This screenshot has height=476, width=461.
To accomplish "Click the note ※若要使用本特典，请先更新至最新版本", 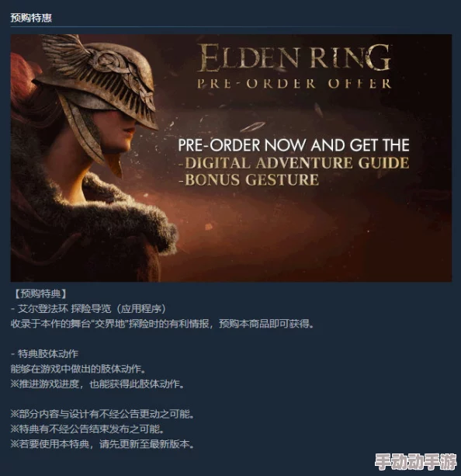I will pyautogui.click(x=102, y=444).
